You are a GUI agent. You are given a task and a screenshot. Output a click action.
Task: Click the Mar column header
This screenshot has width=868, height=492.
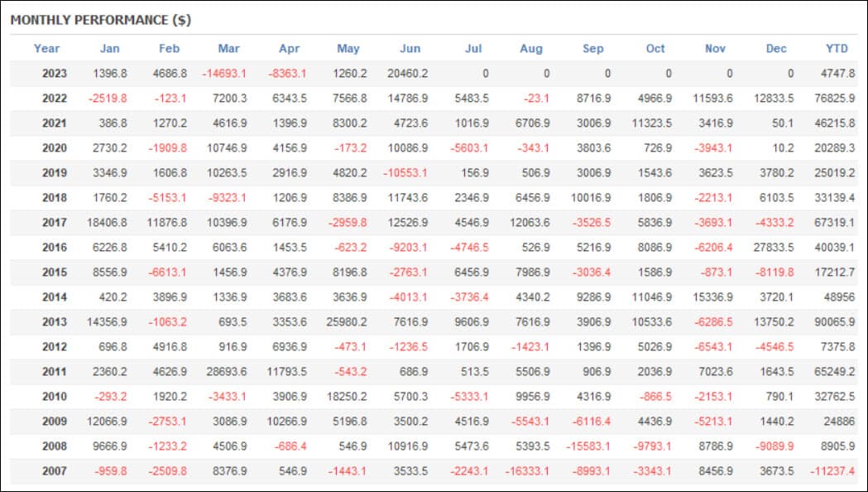point(228,49)
